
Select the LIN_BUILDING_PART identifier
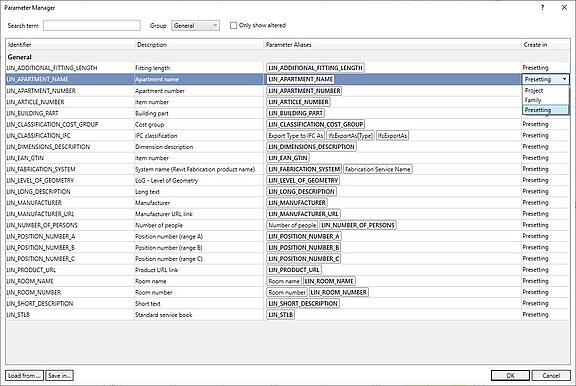(x=32, y=113)
